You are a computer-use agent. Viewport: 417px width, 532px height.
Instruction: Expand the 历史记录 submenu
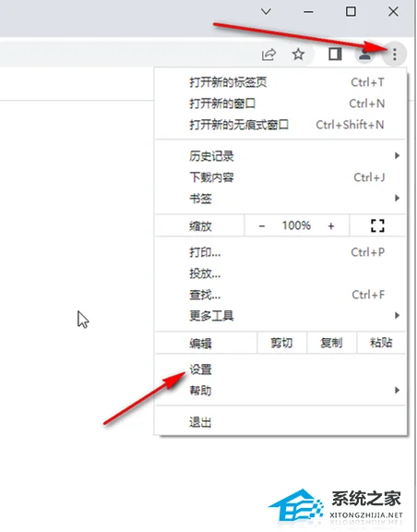tap(280, 156)
